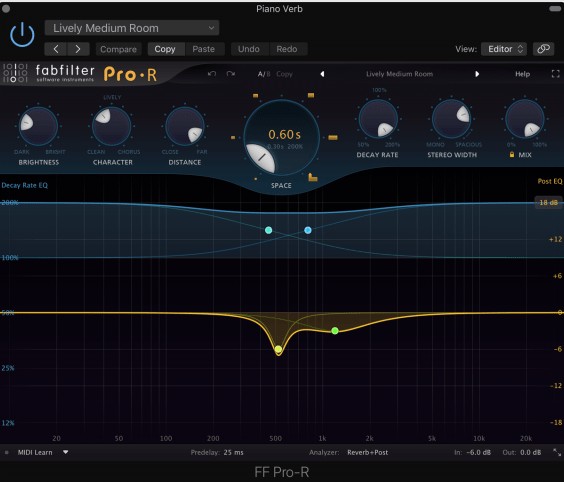
Task: Go to previous preset with left arrow
Action: tap(56, 49)
